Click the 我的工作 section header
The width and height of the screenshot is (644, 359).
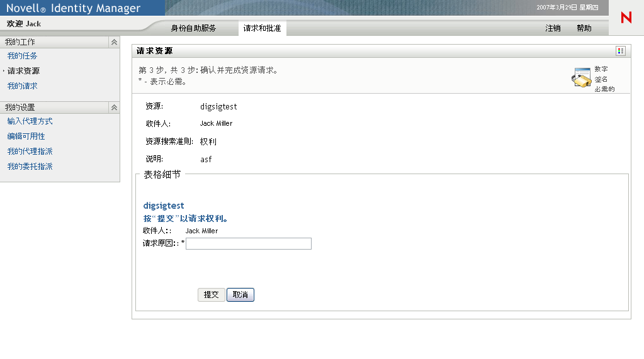[x=60, y=42]
